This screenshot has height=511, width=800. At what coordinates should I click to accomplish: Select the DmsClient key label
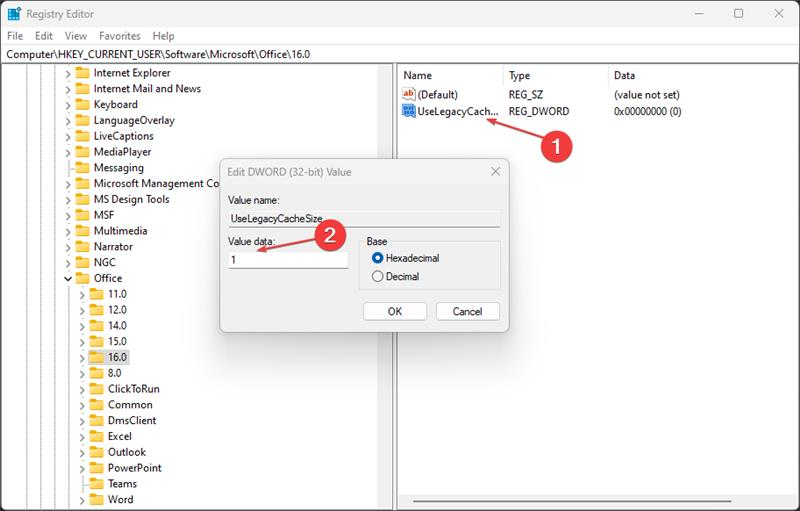132,421
